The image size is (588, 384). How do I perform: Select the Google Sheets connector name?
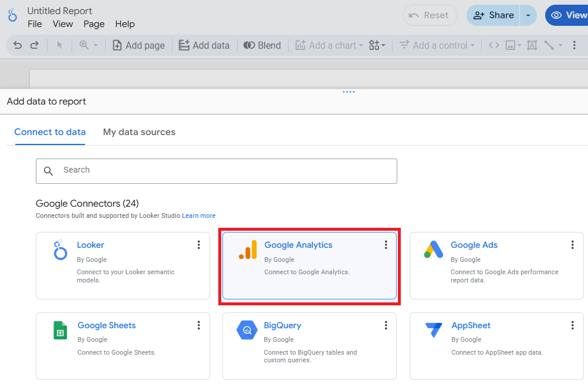[106, 325]
